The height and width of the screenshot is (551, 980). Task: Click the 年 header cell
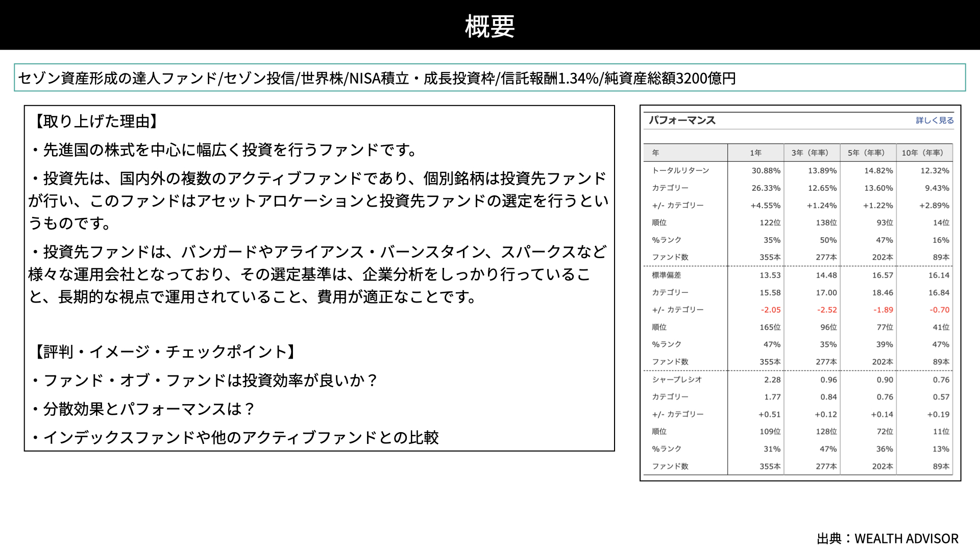pos(685,153)
